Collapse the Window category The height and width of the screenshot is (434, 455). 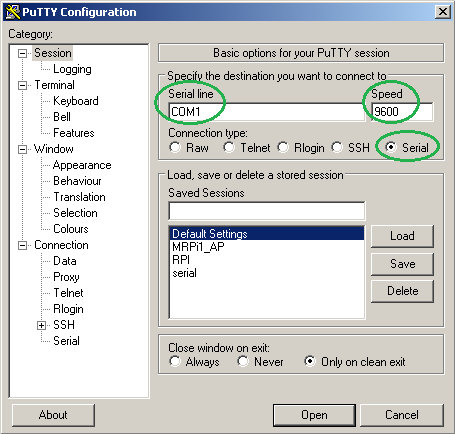click(x=22, y=149)
